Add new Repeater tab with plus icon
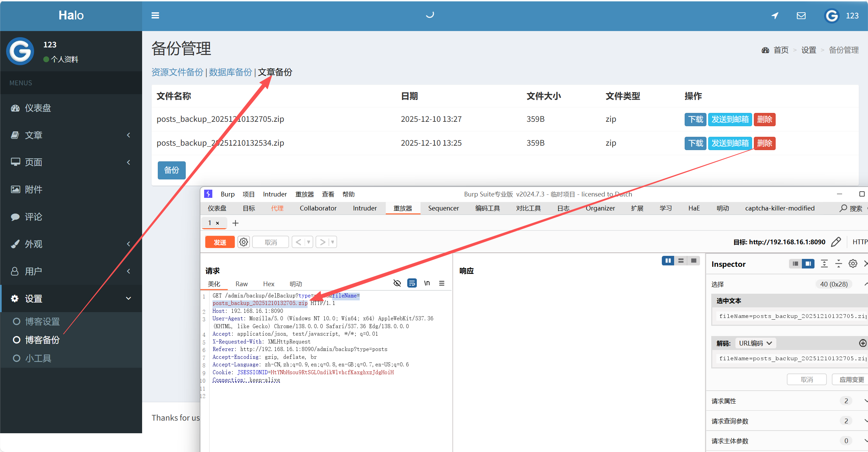This screenshot has width=868, height=452. [235, 223]
